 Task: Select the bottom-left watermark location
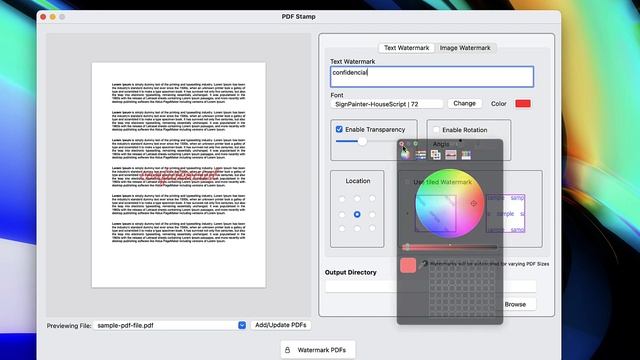tap(342, 229)
